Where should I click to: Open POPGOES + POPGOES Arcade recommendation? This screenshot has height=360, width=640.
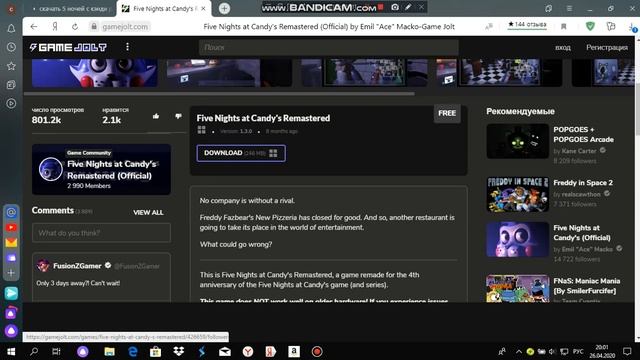coord(583,134)
